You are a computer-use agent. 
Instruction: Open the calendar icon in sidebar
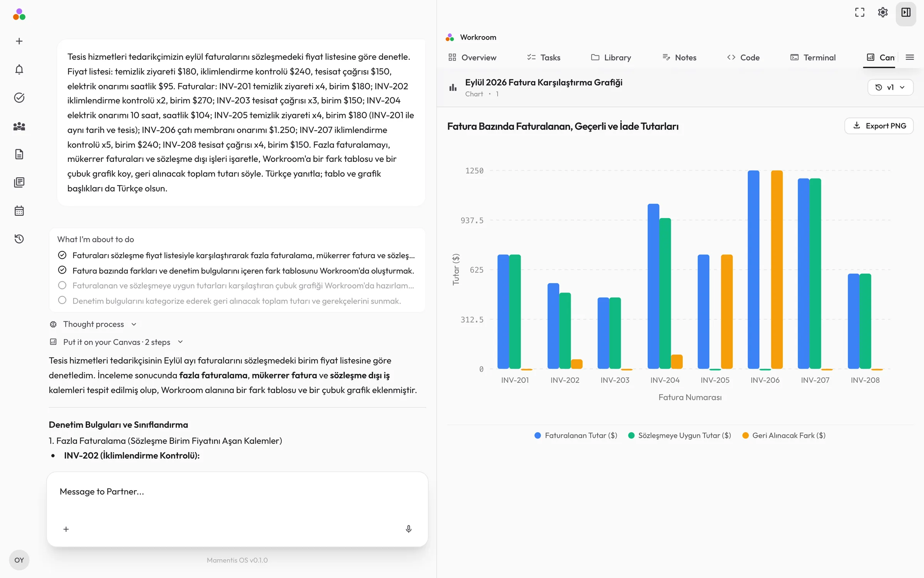point(19,211)
